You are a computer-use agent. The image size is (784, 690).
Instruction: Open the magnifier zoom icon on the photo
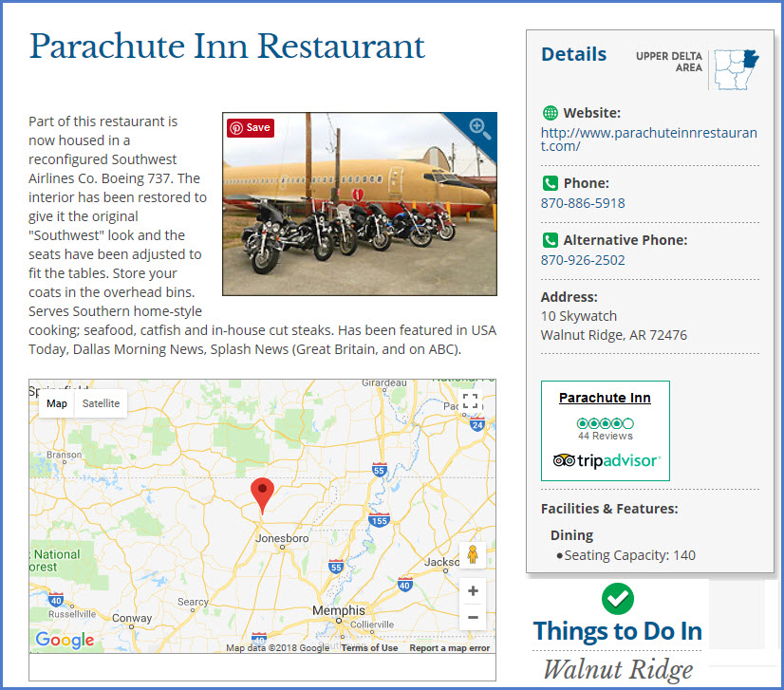click(x=479, y=129)
